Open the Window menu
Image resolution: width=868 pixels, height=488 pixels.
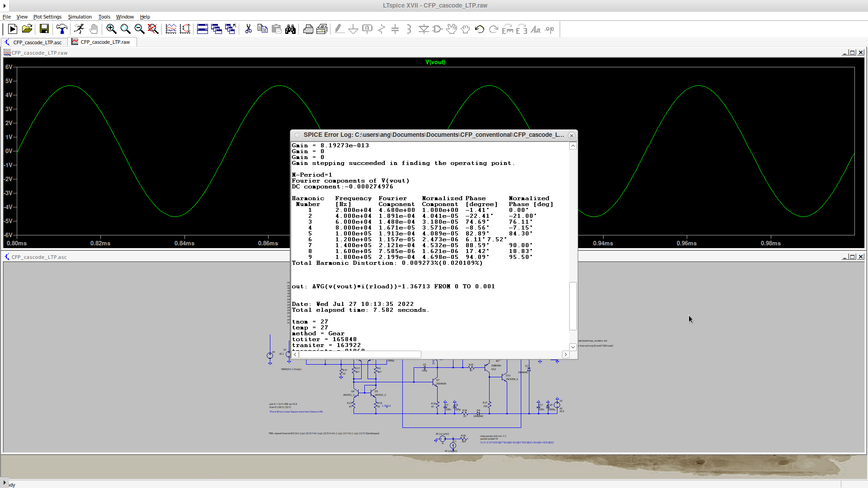[125, 17]
